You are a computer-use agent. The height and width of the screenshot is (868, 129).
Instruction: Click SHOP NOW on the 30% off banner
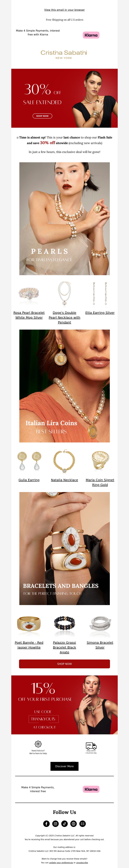tap(42, 116)
